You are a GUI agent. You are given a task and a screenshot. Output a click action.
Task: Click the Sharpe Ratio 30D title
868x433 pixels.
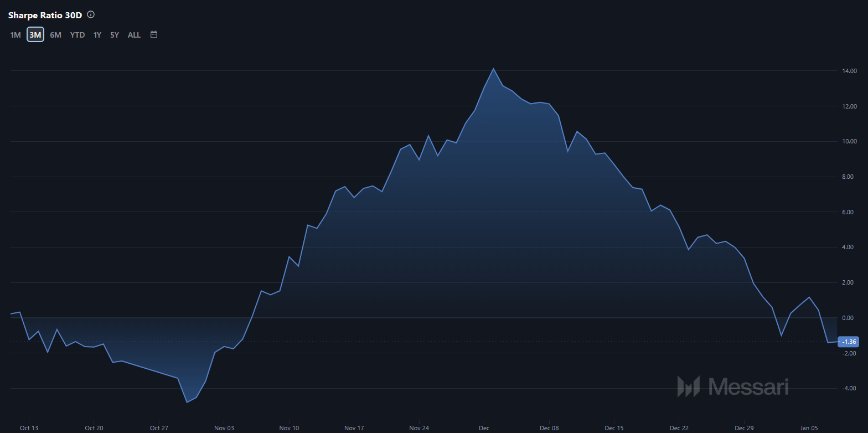(45, 15)
